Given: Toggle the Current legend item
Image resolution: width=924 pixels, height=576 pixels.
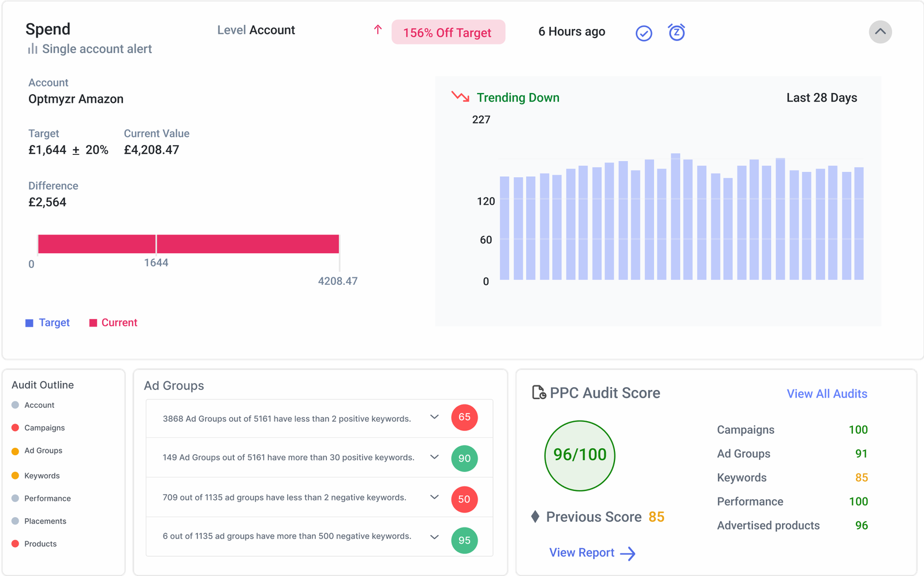Looking at the screenshot, I should (x=113, y=323).
